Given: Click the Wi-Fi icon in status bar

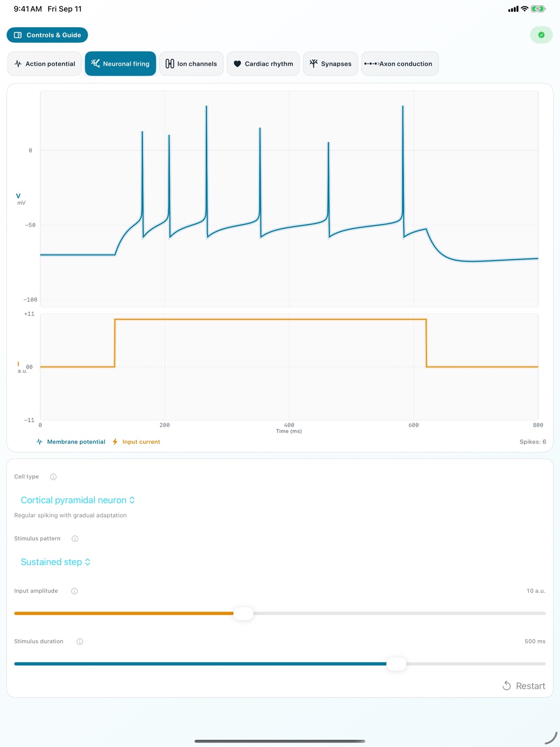Looking at the screenshot, I should point(525,9).
